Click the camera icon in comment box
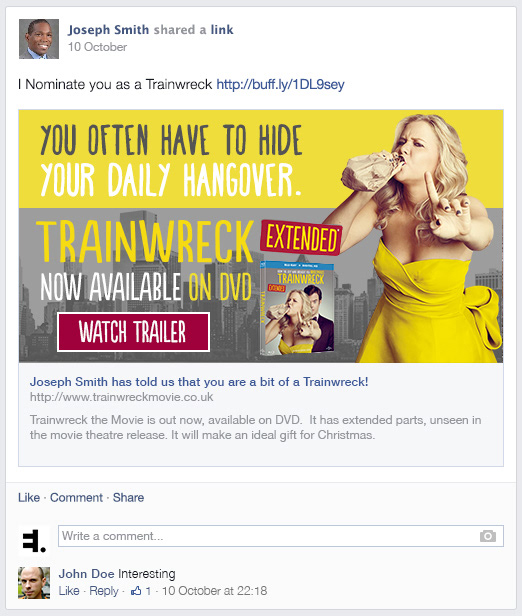Viewport: 522px width, 616px height. 487,536
